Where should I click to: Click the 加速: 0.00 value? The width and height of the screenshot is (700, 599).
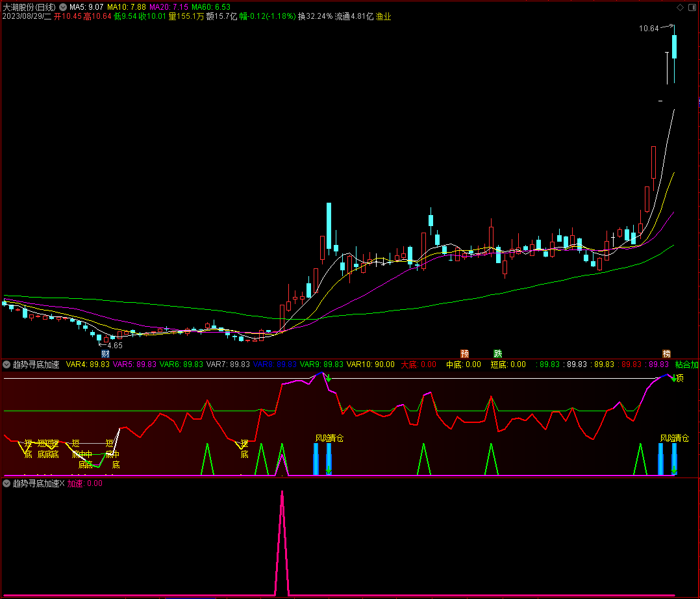85,483
